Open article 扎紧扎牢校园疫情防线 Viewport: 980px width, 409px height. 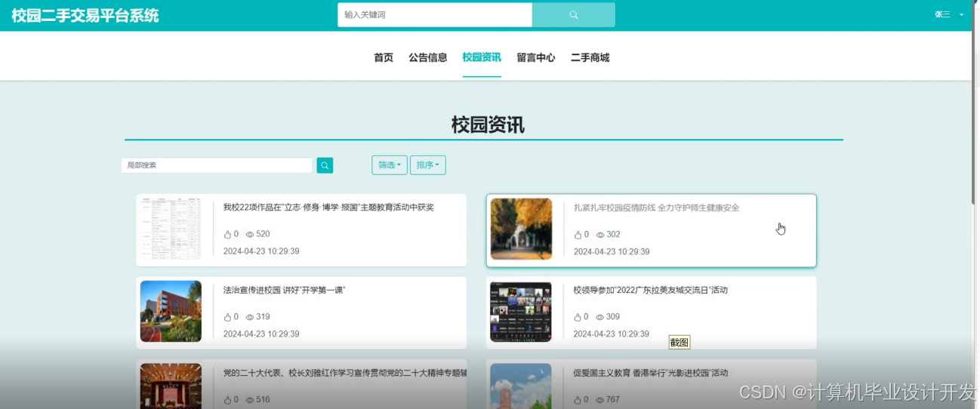pos(656,208)
